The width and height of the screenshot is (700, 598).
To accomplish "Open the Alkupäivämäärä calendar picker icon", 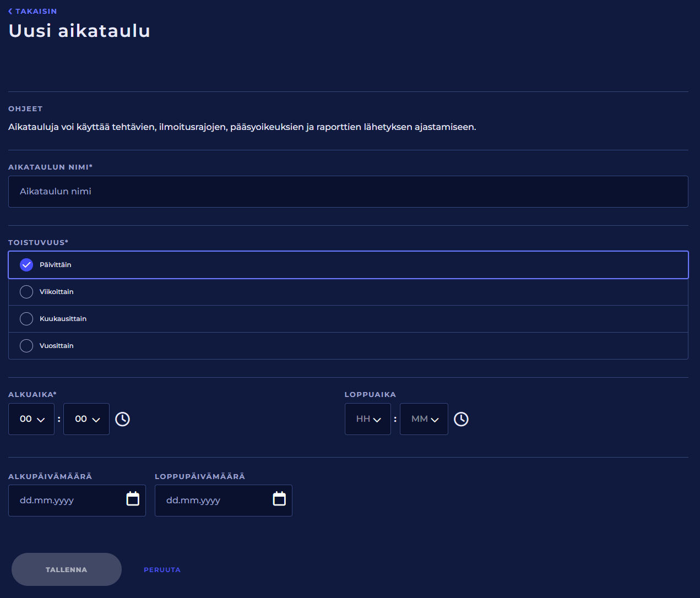I will (x=133, y=499).
